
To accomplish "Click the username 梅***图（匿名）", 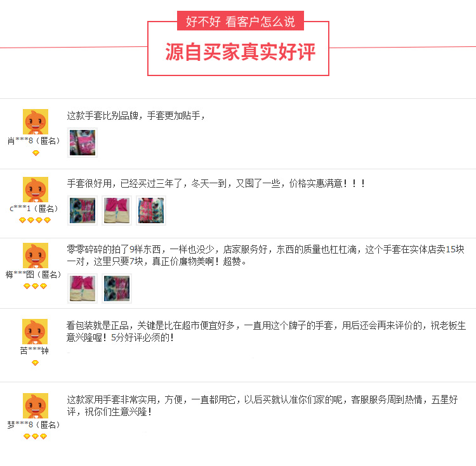I will (34, 275).
